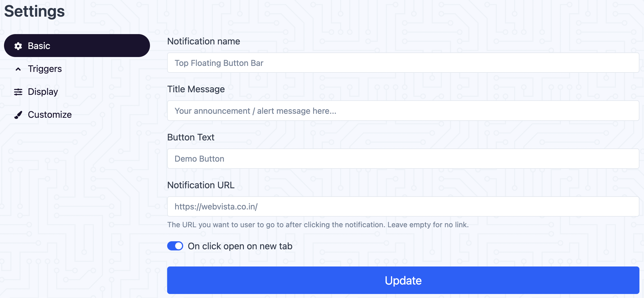
Task: Click the 'Button Text' field label
Action: click(x=191, y=137)
